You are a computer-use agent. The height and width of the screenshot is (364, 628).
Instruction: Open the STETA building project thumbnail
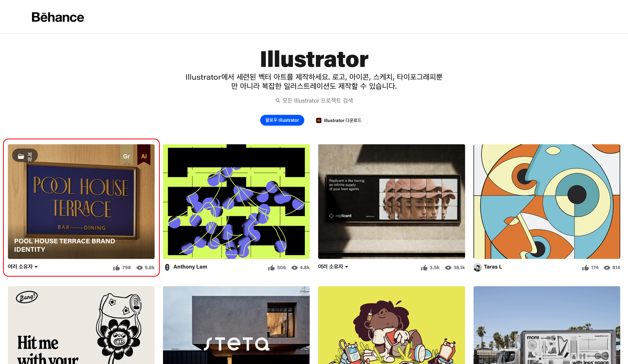[236, 325]
